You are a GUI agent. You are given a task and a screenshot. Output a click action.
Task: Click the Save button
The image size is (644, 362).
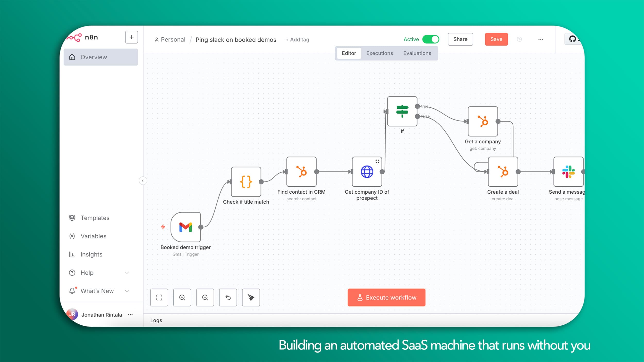[496, 39]
